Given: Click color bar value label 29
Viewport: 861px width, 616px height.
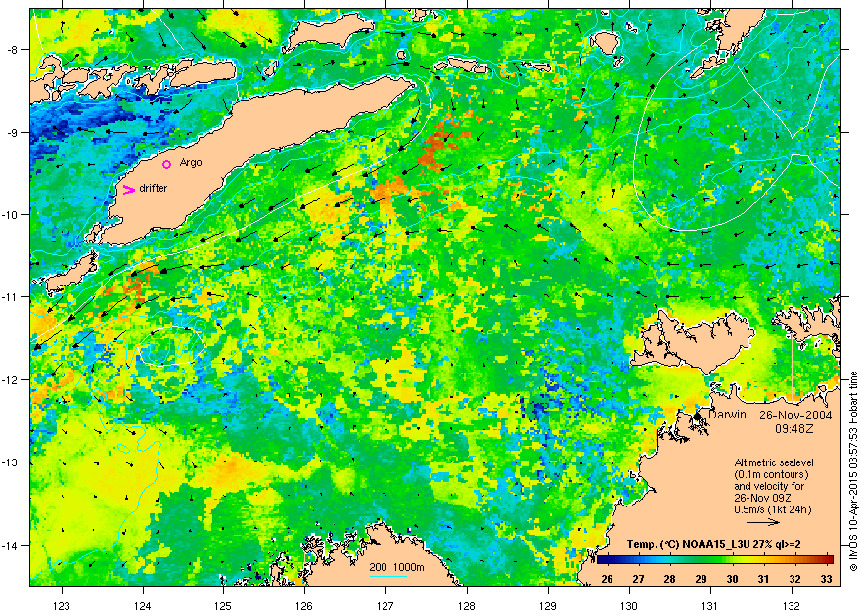Looking at the screenshot, I should pyautogui.click(x=701, y=579).
